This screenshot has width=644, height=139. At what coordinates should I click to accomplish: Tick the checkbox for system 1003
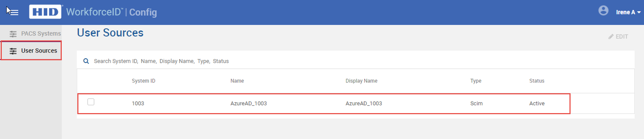coord(91,102)
